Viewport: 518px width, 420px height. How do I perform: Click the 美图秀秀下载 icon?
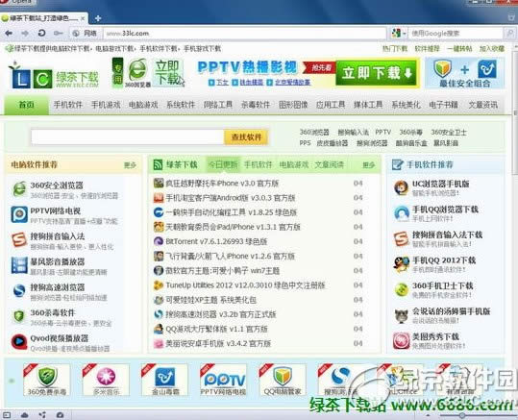pyautogui.click(x=401, y=340)
